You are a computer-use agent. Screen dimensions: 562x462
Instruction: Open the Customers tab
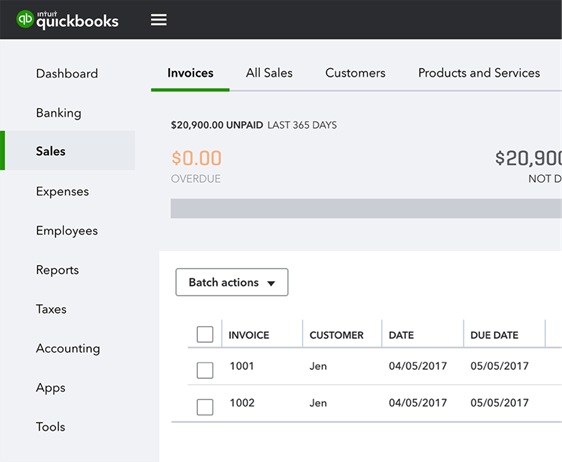[355, 73]
